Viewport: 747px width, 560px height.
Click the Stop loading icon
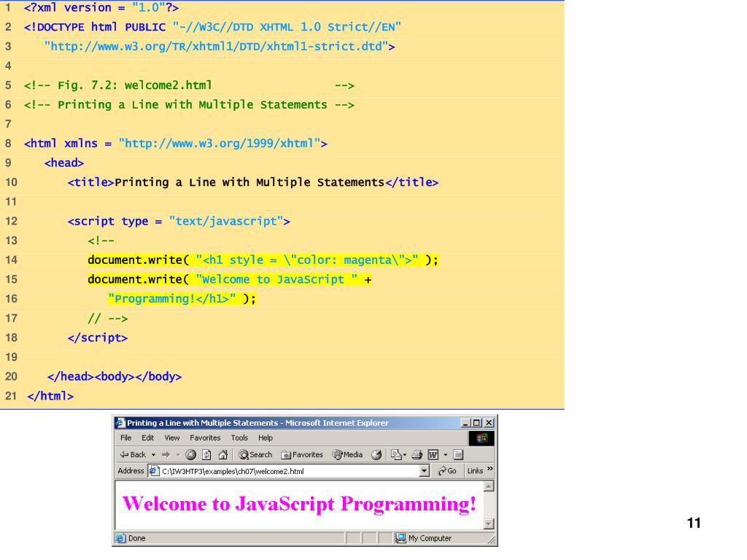click(x=190, y=455)
